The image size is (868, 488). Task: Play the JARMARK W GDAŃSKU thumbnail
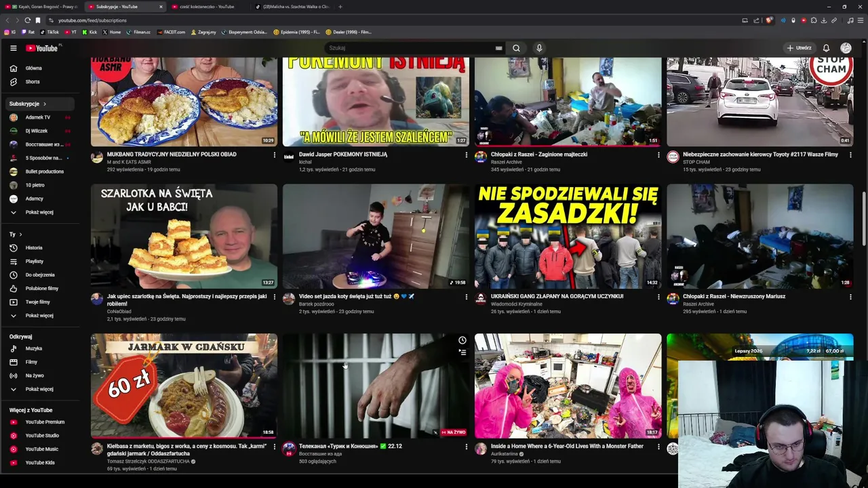coord(184,386)
